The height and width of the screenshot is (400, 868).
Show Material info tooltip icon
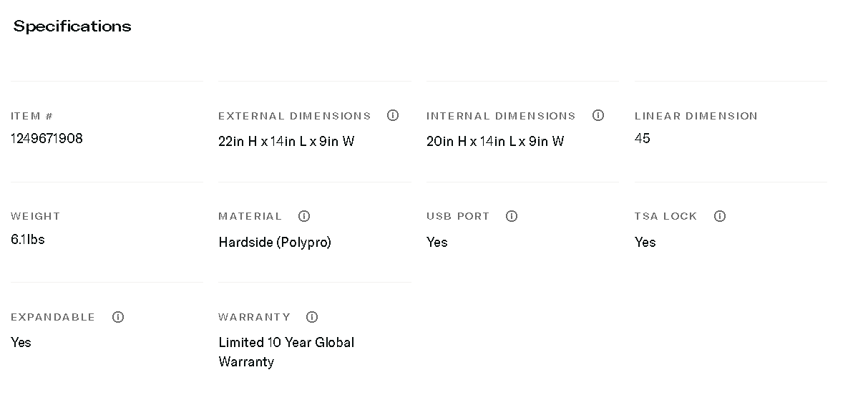(304, 216)
